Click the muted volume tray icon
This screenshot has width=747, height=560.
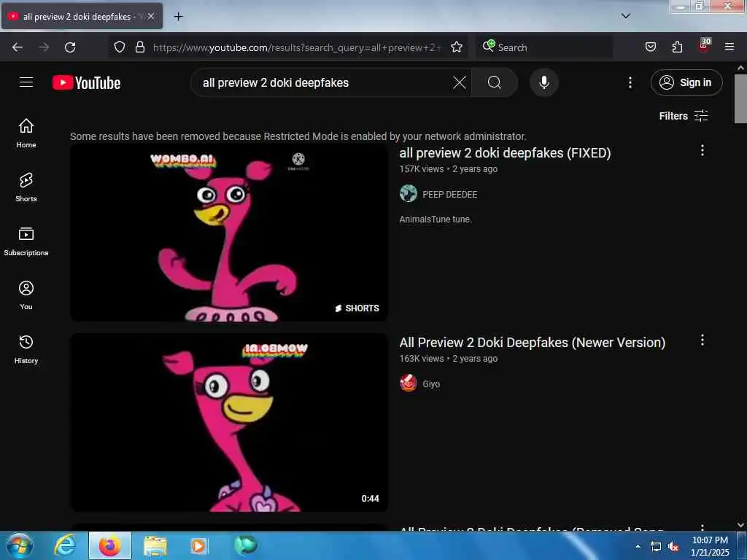click(673, 547)
